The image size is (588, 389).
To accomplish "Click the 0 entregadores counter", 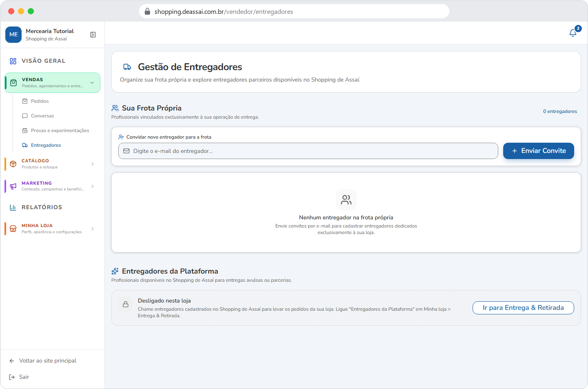I will tap(560, 111).
